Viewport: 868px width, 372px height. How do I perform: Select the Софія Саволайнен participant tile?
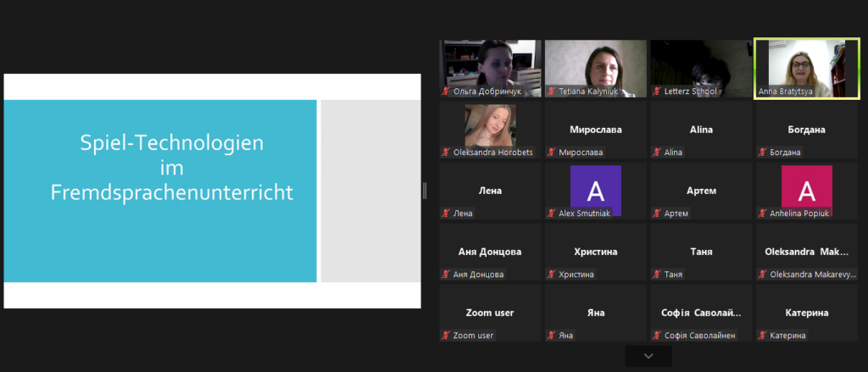click(700, 313)
